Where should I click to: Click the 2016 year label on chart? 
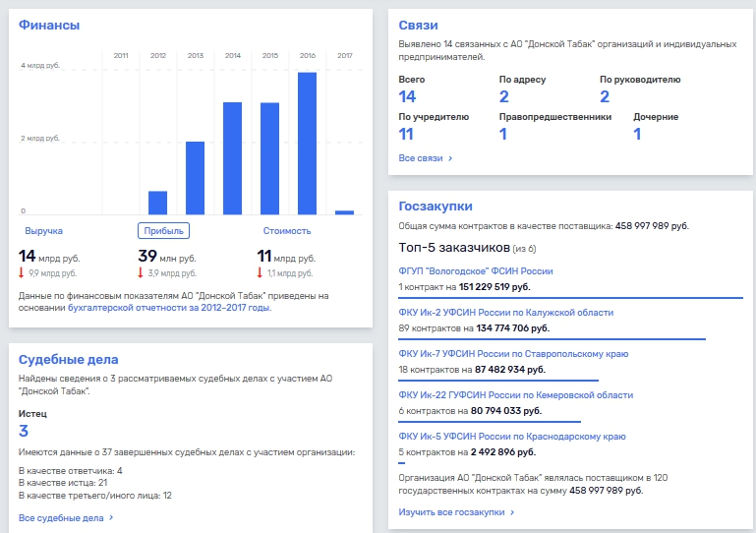307,55
